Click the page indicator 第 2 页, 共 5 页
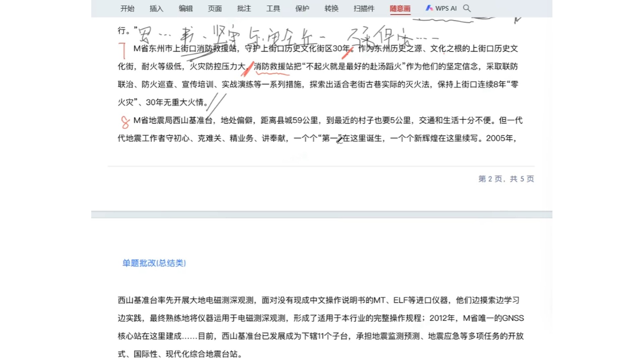The image size is (644, 362). tap(506, 179)
